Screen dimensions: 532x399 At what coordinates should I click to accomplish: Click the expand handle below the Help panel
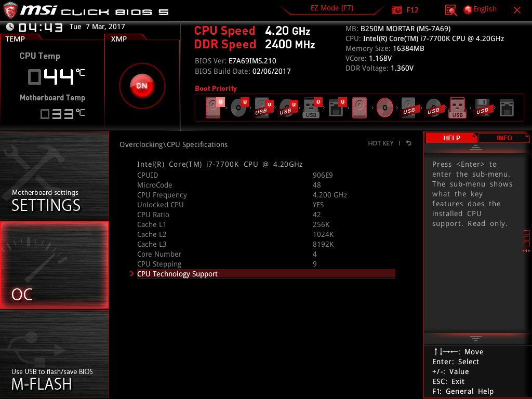click(475, 338)
